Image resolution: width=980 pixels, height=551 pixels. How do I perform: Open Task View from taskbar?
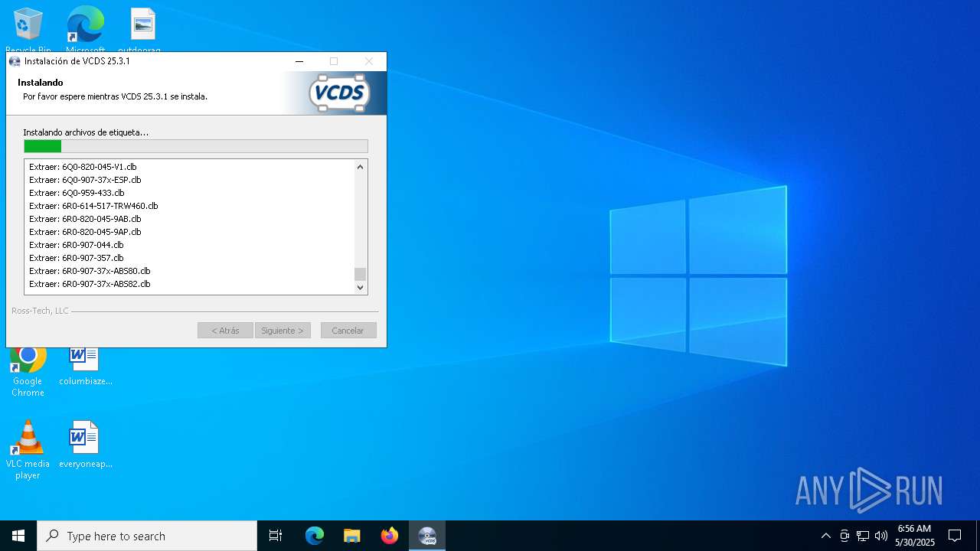point(276,536)
